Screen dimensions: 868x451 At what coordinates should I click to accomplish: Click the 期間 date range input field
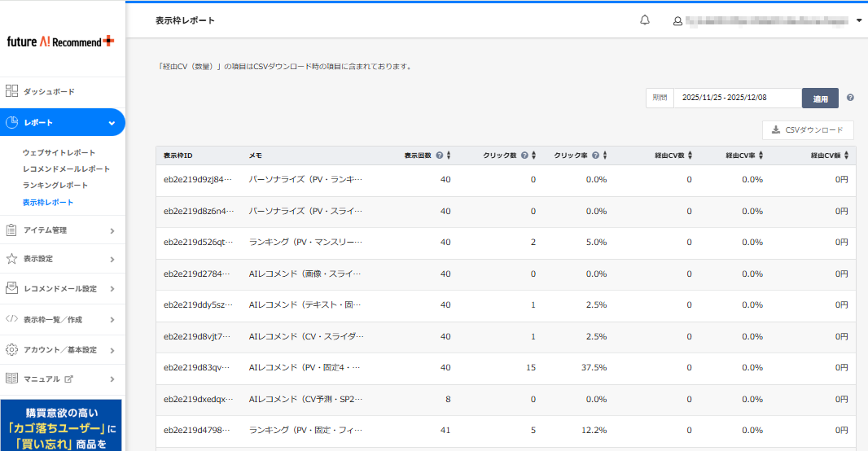pos(738,98)
